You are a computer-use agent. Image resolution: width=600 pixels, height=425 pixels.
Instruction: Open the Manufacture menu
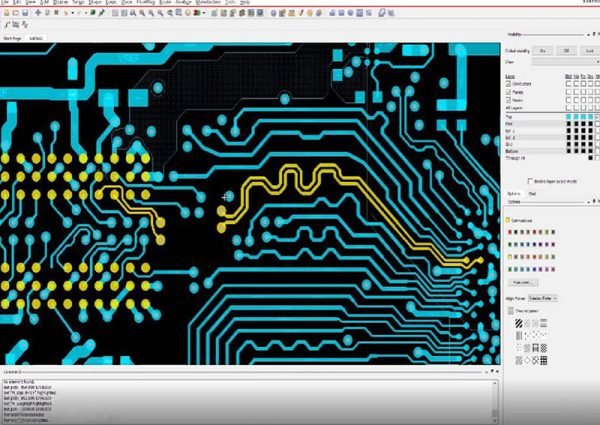(208, 2)
